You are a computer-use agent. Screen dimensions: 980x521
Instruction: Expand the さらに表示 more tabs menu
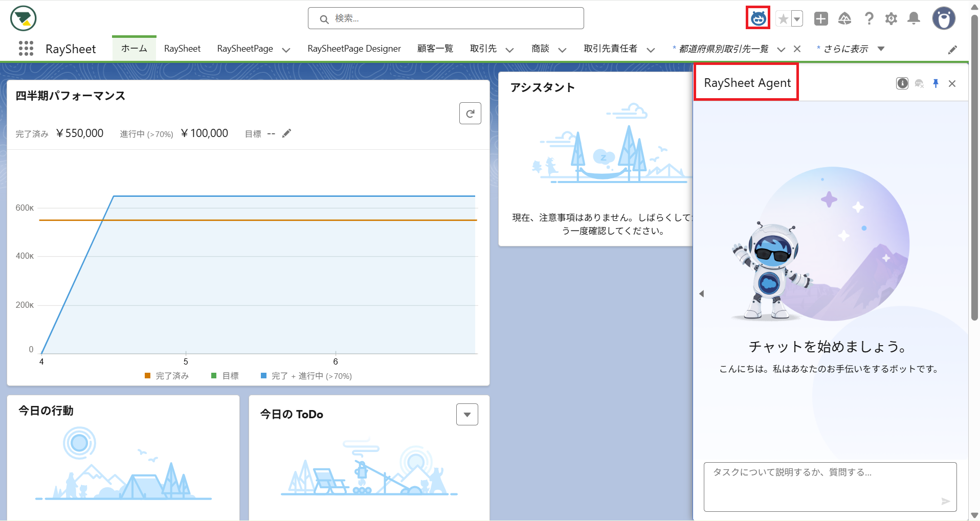[x=881, y=49]
